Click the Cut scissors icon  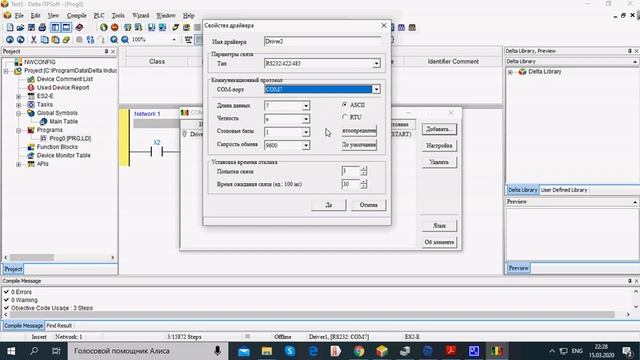click(33, 40)
